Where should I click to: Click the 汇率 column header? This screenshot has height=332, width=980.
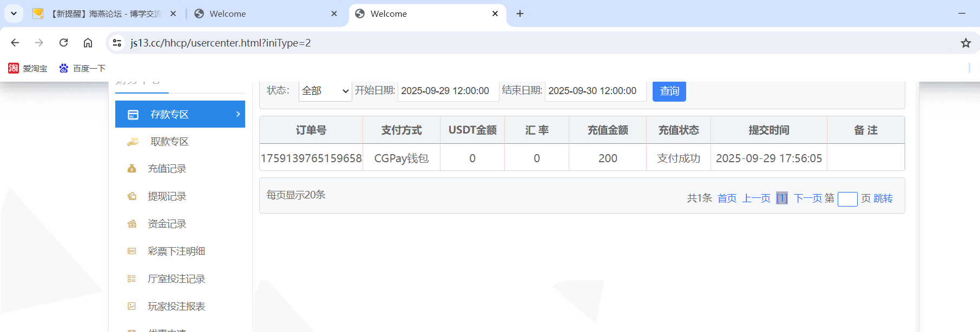point(537,130)
